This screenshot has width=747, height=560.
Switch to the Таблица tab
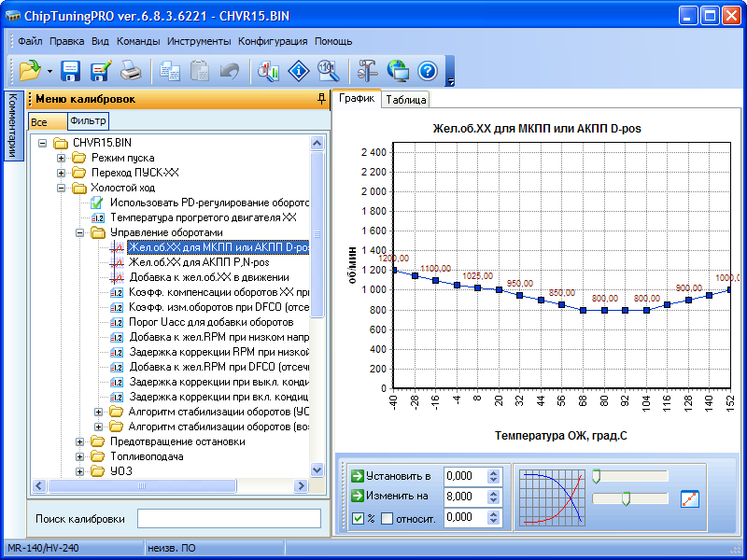point(406,100)
